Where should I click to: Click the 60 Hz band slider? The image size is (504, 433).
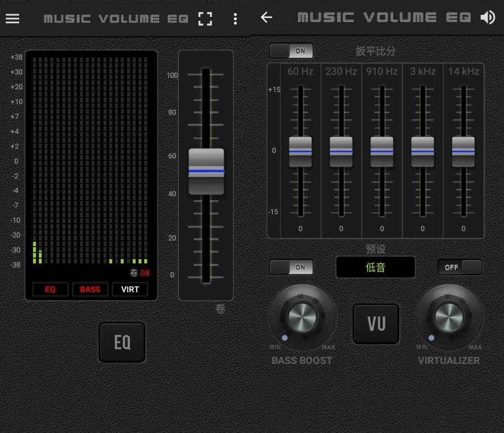301,152
